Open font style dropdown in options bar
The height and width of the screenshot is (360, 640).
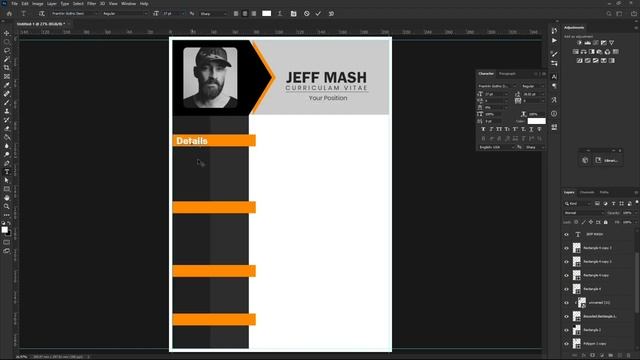tap(125, 13)
